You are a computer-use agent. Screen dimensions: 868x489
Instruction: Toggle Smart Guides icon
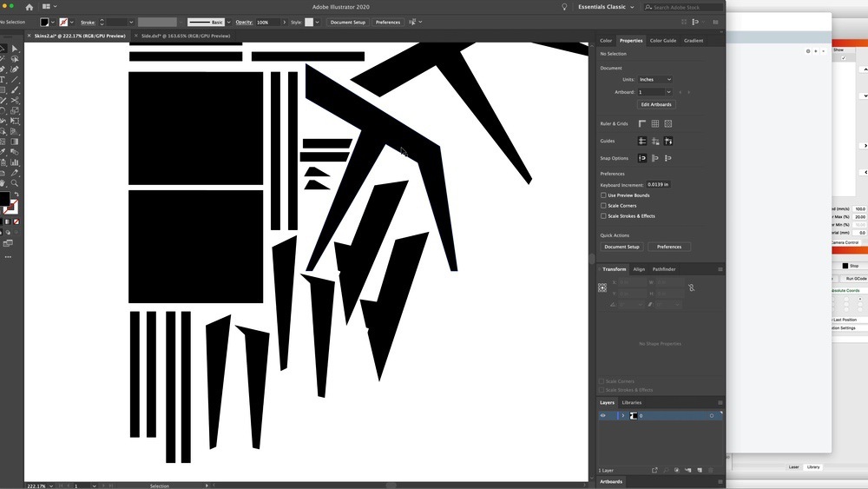tap(668, 142)
